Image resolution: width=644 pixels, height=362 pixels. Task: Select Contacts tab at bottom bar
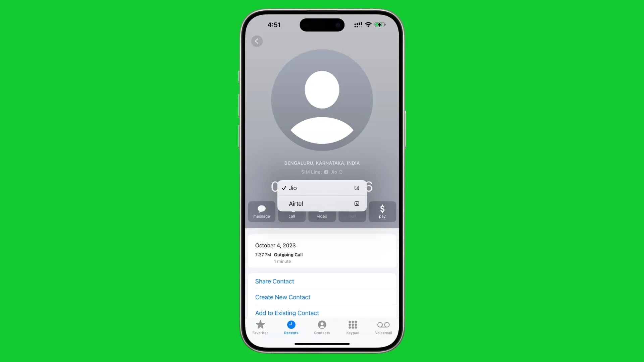[x=322, y=327]
